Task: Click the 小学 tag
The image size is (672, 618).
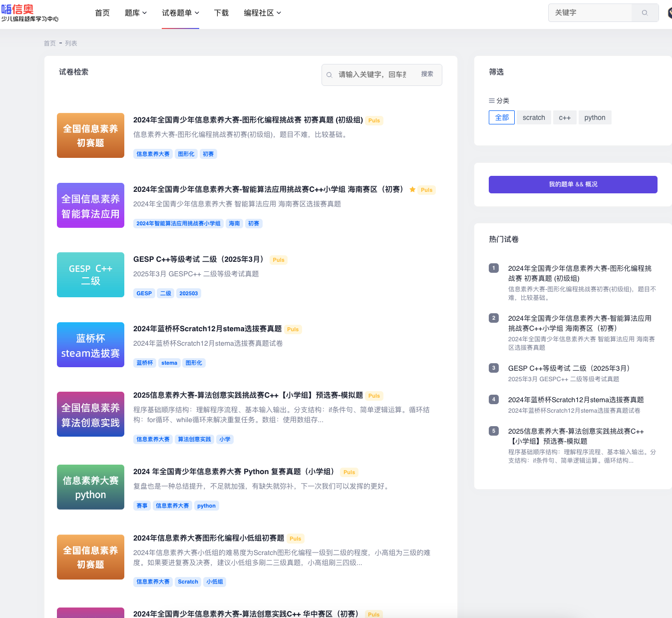Action: (x=225, y=439)
